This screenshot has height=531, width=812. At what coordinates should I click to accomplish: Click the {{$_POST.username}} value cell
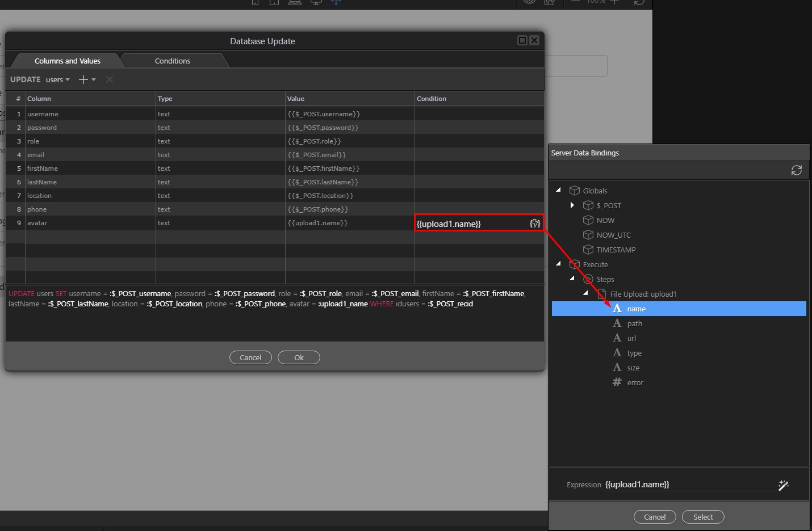(350, 114)
